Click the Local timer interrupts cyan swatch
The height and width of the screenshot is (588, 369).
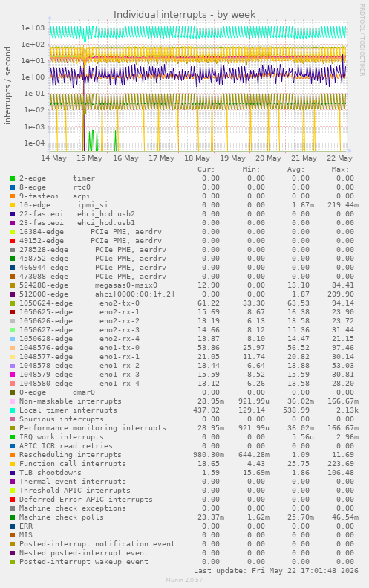coord(13,410)
